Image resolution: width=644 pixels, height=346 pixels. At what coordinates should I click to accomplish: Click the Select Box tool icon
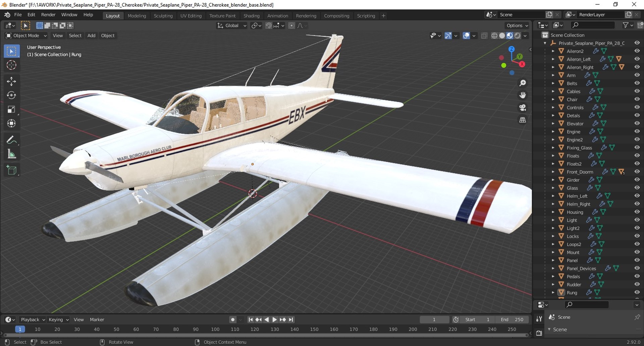pos(11,51)
